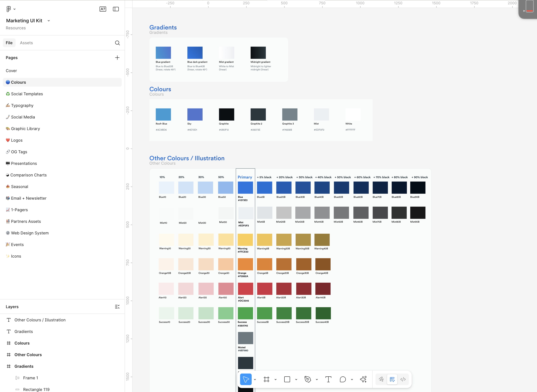The height and width of the screenshot is (392, 537).
Task: Open the AI actions sparkle tool
Action: click(x=363, y=379)
